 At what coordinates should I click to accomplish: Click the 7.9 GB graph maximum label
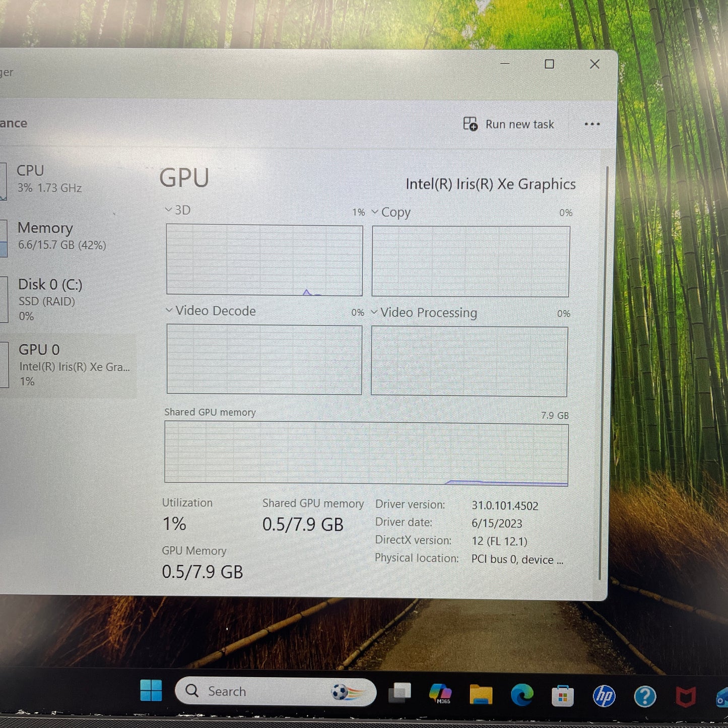point(555,416)
